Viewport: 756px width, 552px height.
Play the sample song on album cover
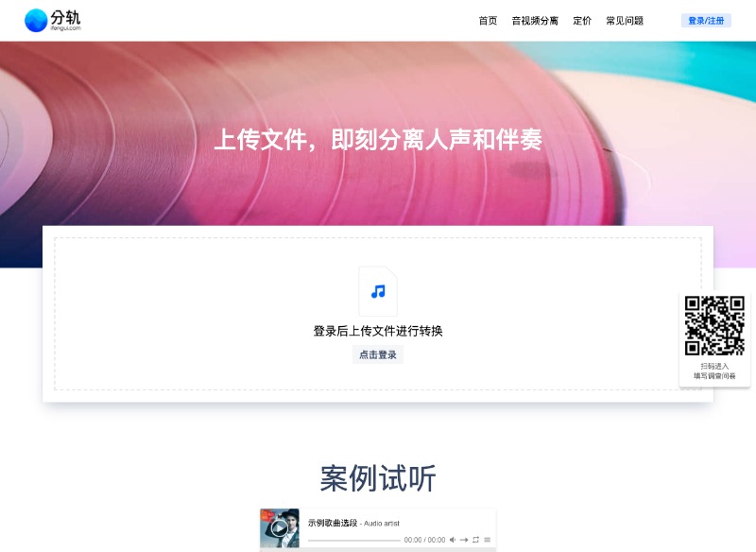point(279,528)
